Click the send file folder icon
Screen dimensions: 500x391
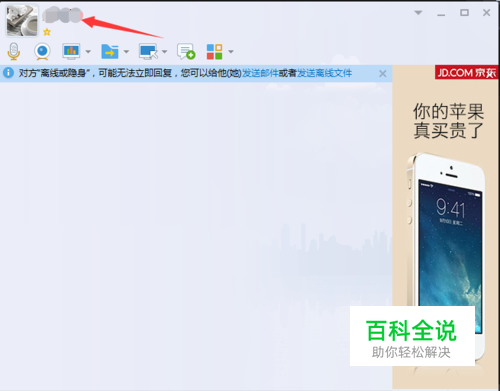110,51
